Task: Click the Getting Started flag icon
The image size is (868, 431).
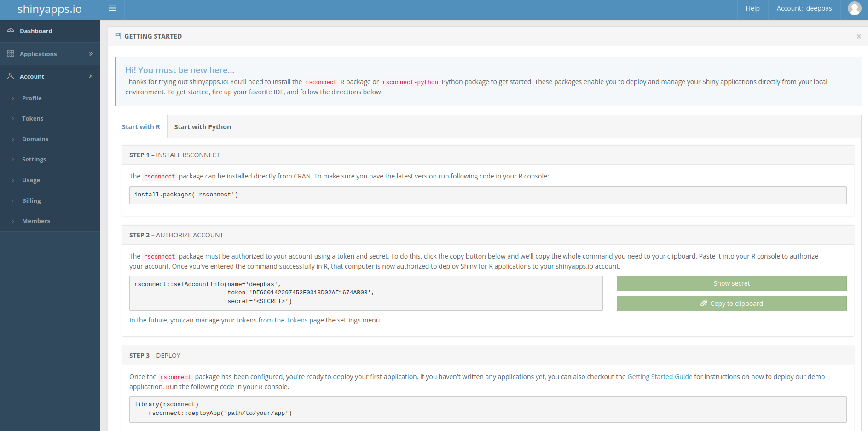Action: pos(118,36)
